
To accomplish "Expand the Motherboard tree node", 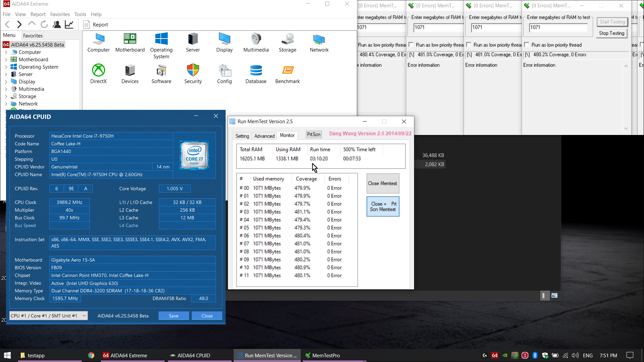I will click(6, 60).
